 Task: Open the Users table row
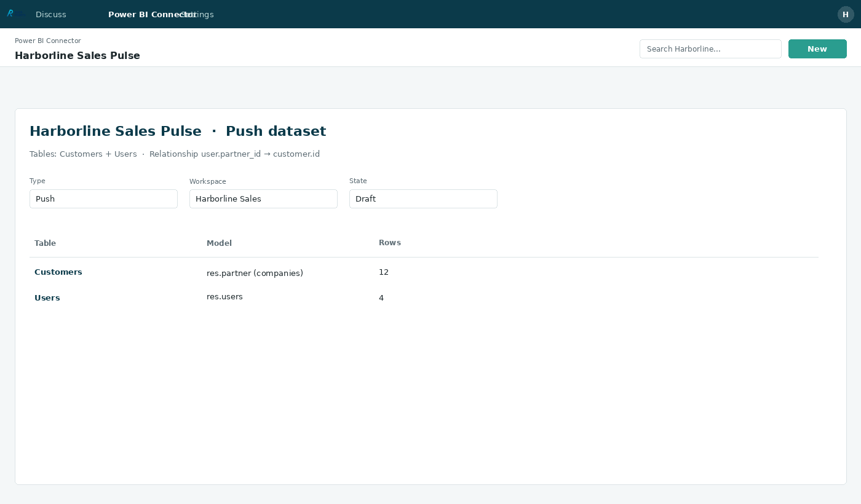click(x=424, y=297)
